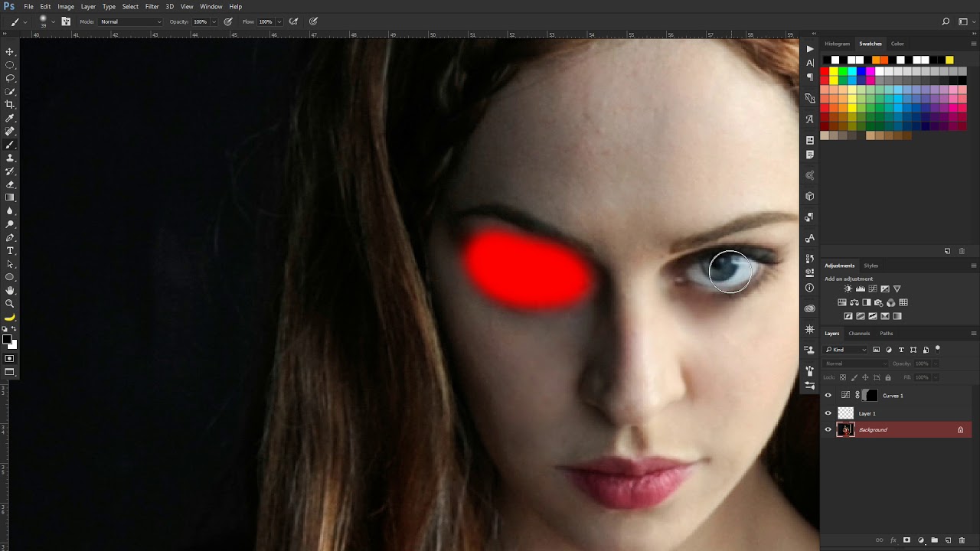Select the Dodge tool
This screenshot has height=551, width=980.
point(10,224)
